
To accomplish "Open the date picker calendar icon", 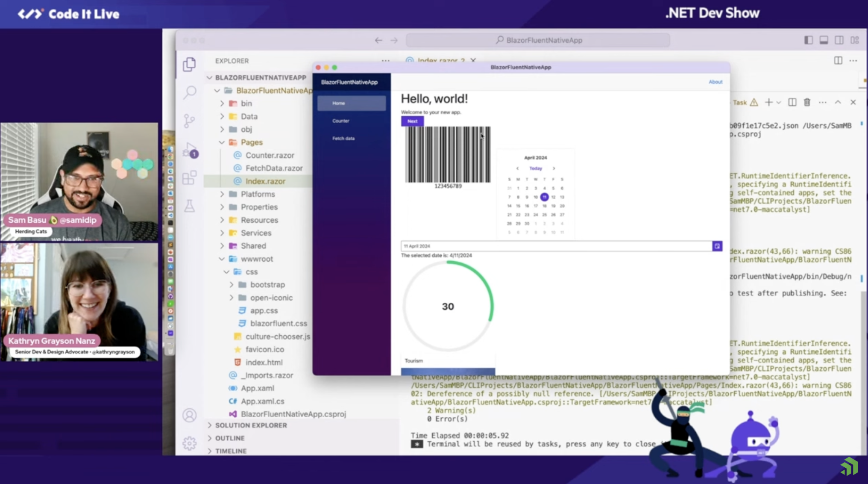I will [717, 246].
